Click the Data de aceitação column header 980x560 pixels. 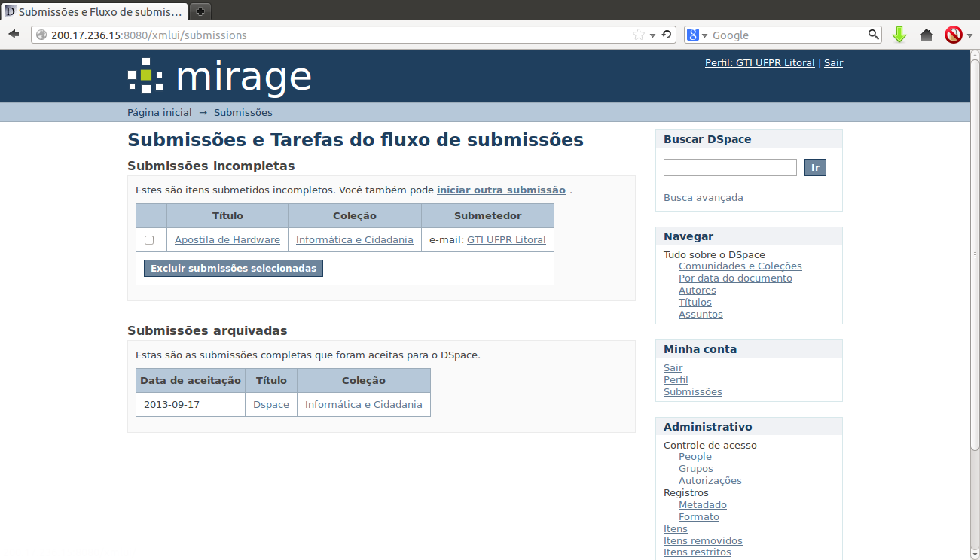click(x=191, y=381)
